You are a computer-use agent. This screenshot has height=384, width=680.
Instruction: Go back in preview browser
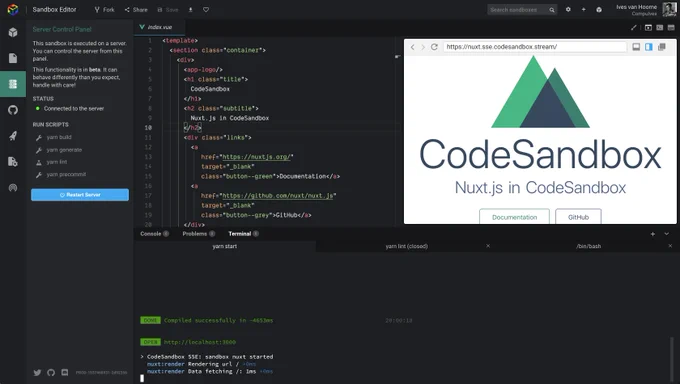[x=412, y=47]
